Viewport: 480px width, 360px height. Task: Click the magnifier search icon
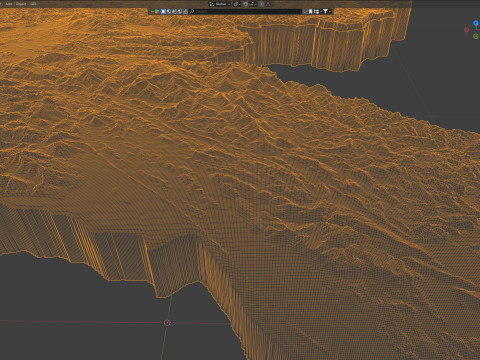(x=192, y=11)
